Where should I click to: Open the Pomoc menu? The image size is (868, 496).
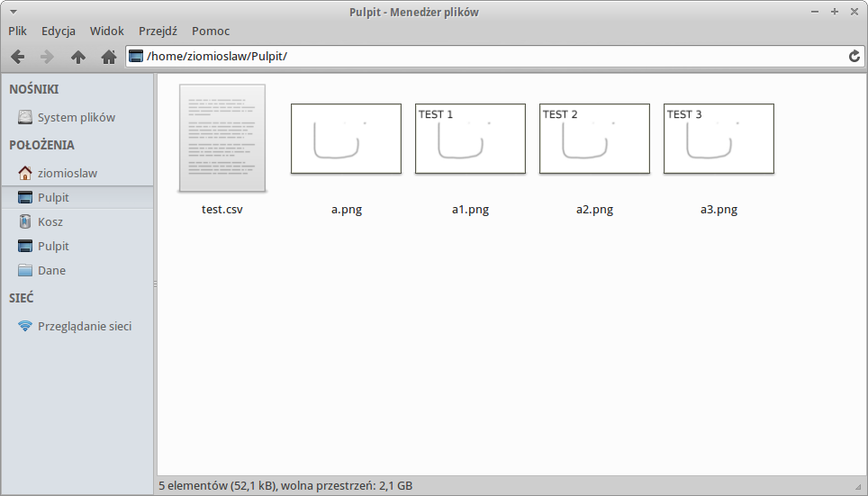click(x=211, y=31)
